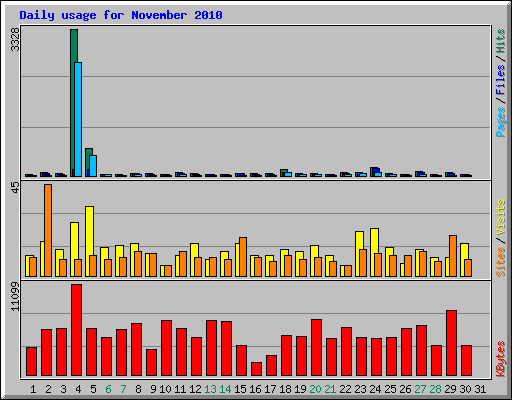Image resolution: width=512 pixels, height=400 pixels.
Task: Click green weekend day label 13
Action: click(210, 389)
